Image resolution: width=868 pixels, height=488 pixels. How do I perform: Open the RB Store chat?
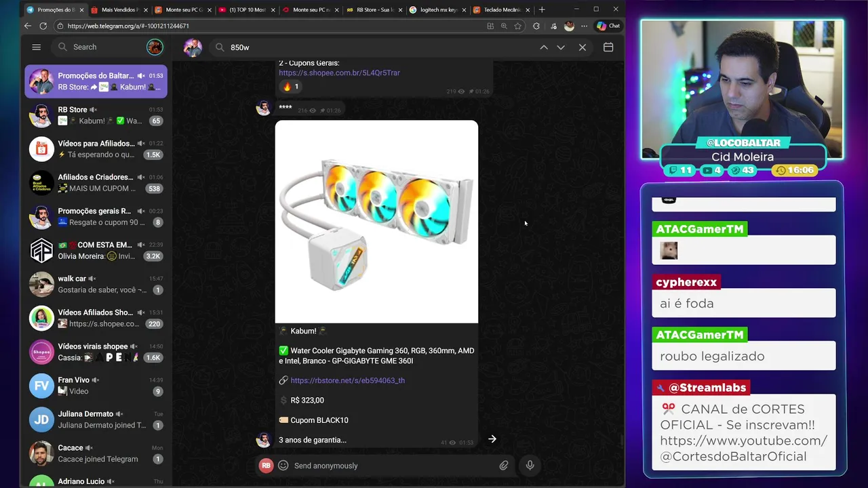tap(96, 115)
